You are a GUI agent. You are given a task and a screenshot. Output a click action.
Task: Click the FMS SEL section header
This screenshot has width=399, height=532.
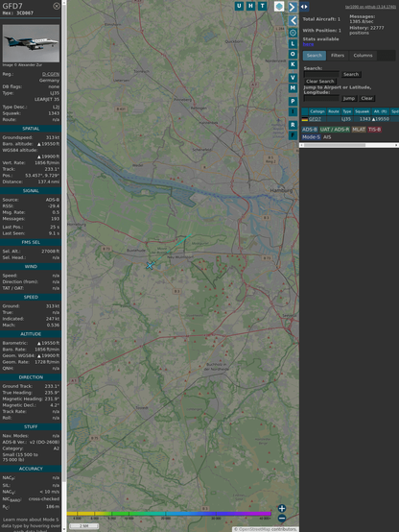pos(31,242)
